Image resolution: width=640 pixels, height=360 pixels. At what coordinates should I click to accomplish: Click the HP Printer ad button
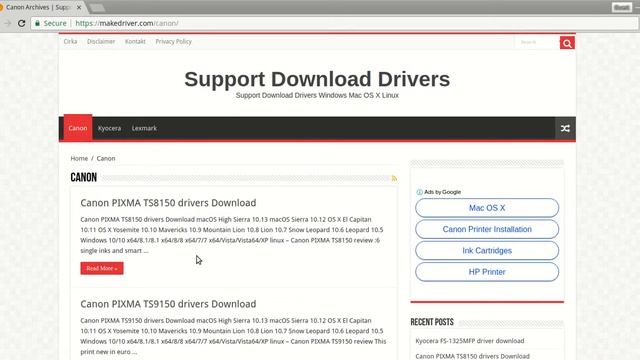pyautogui.click(x=487, y=272)
